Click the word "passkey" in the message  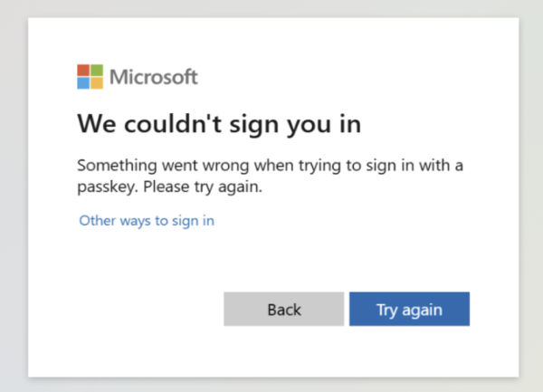click(108, 187)
